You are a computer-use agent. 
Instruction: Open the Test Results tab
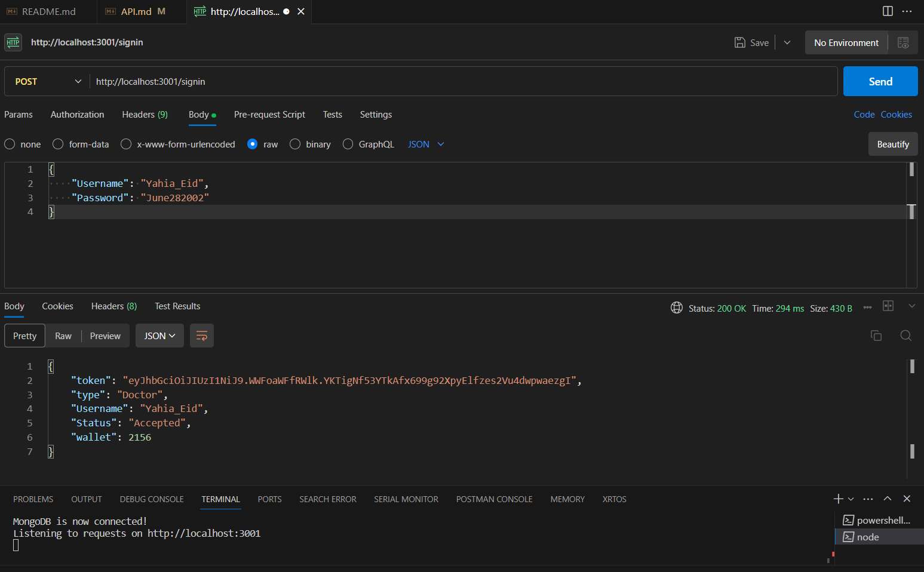[x=177, y=306]
